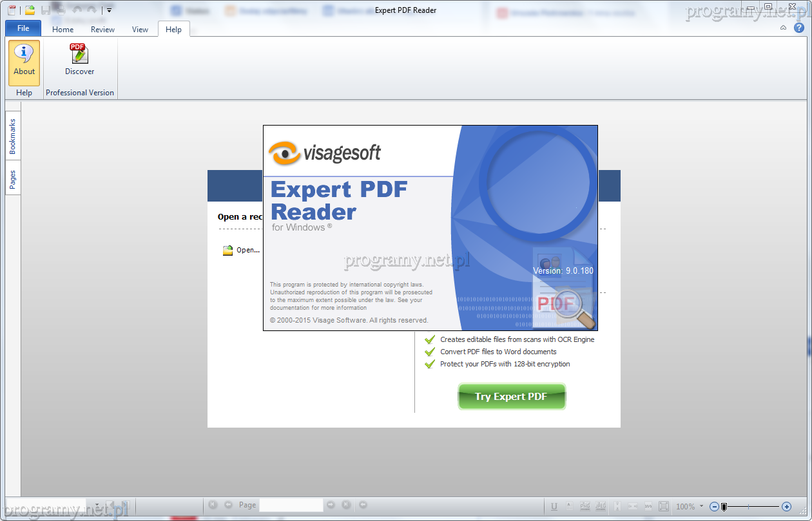
Task: Click the About icon in Help ribbon
Action: [24, 62]
